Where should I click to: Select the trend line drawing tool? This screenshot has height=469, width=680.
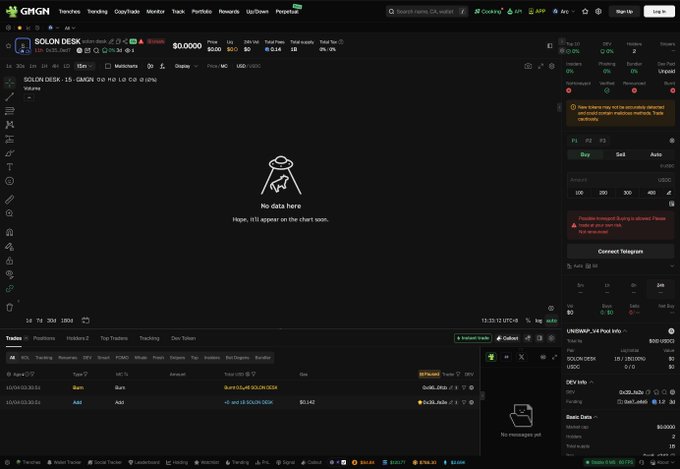tap(10, 97)
